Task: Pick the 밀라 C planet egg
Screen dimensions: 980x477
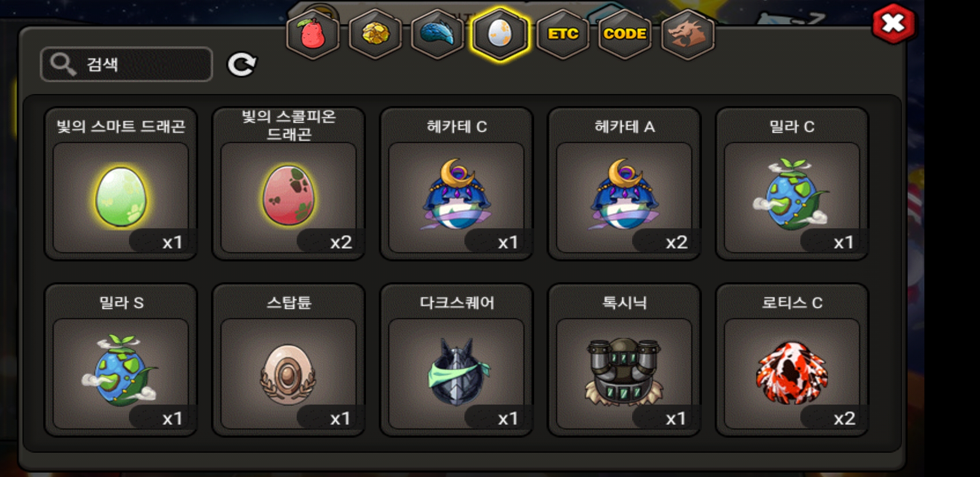Action: click(x=792, y=184)
